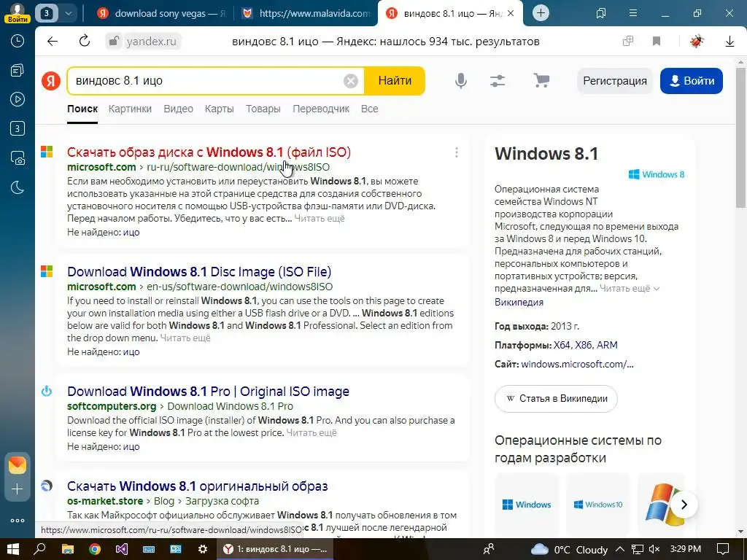The height and width of the screenshot is (560, 747).
Task: Open Chrome from the taskbar
Action: pos(95,549)
